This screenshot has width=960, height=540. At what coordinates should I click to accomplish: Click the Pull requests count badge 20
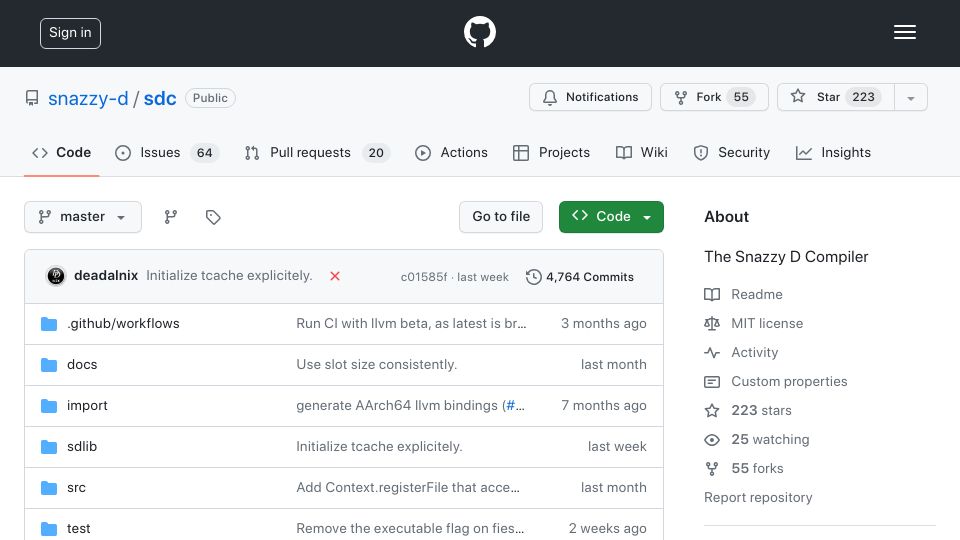(376, 152)
